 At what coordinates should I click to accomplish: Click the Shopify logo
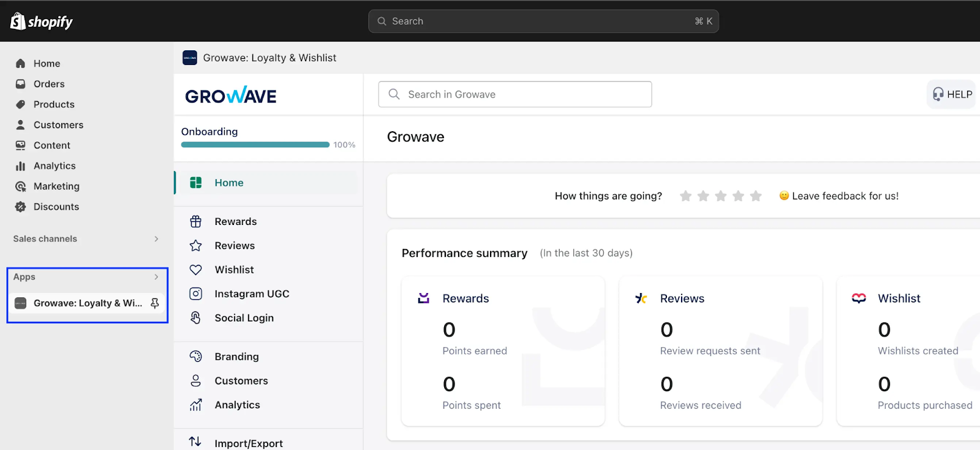click(41, 21)
